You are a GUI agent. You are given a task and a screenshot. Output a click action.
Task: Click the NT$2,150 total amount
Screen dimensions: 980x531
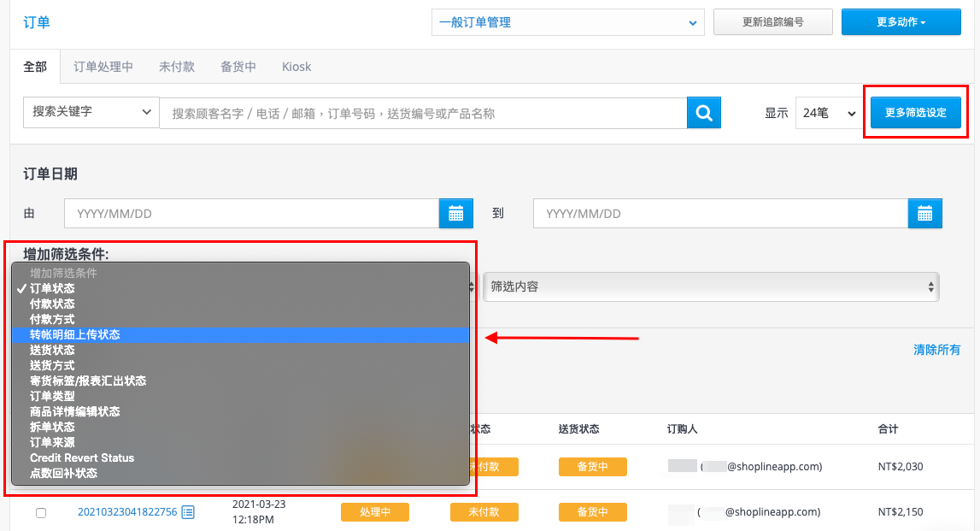(x=901, y=512)
